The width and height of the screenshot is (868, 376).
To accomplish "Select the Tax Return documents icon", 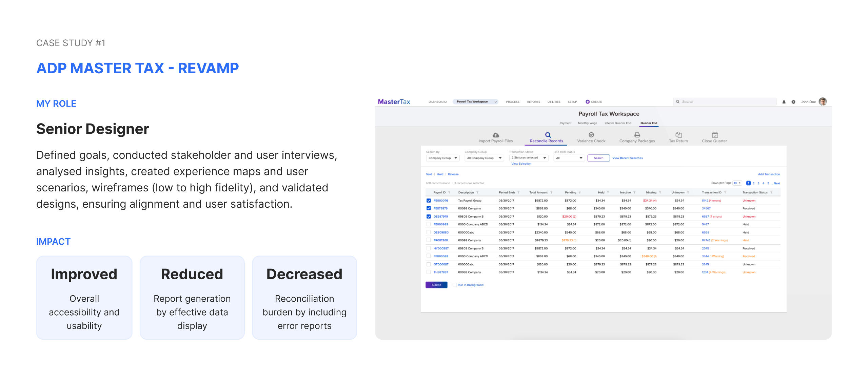I will [x=678, y=135].
